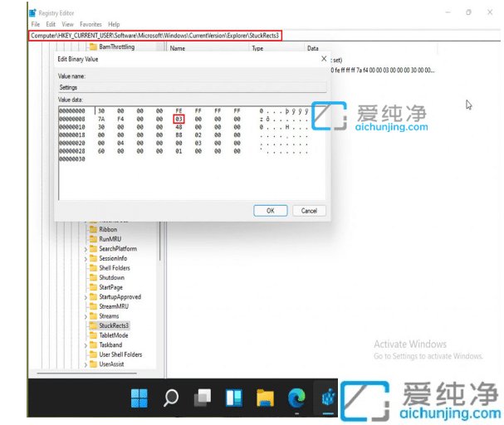Expand the SessionInfo key
Screen dimensions: 504x425
coord(86,259)
